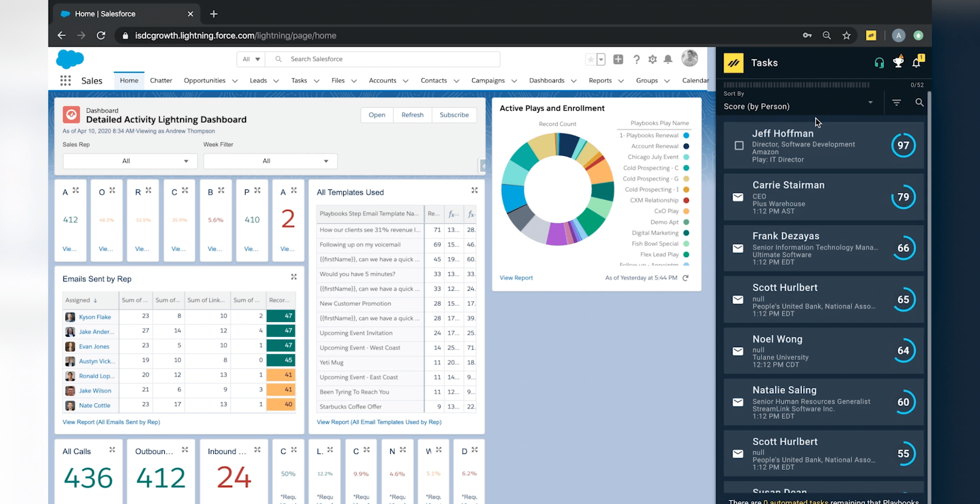This screenshot has height=504, width=980.
Task: Expand the All Templates Used widget
Action: pyautogui.click(x=474, y=190)
